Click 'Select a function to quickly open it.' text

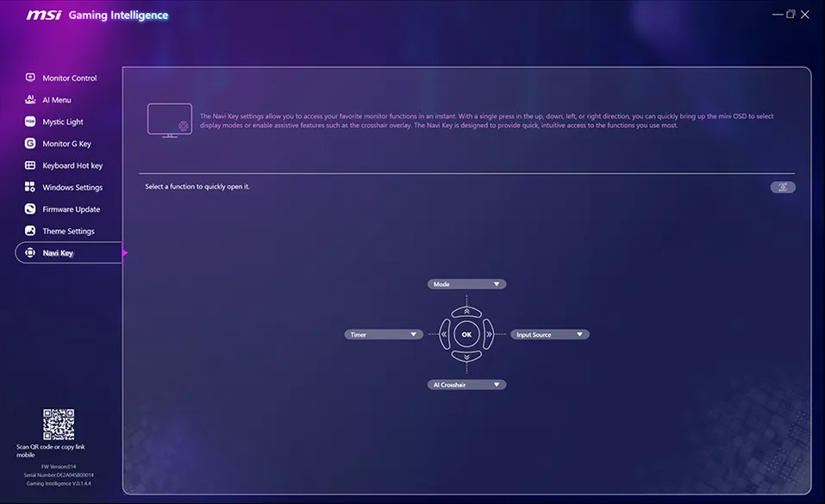197,186
